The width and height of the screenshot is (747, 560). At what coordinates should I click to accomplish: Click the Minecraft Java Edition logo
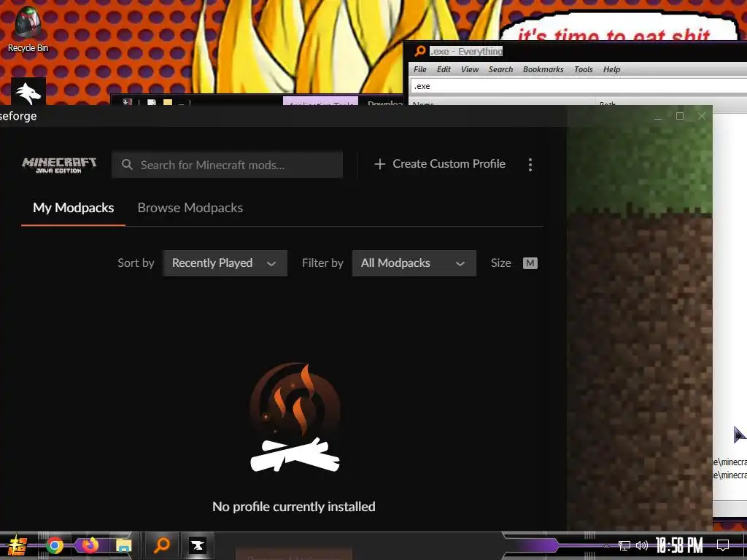[59, 165]
